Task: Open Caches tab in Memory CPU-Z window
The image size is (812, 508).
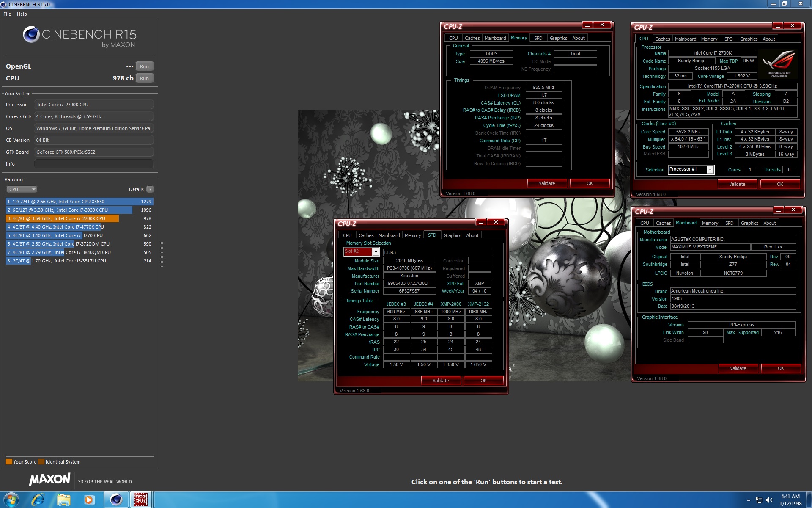Action: (472, 38)
